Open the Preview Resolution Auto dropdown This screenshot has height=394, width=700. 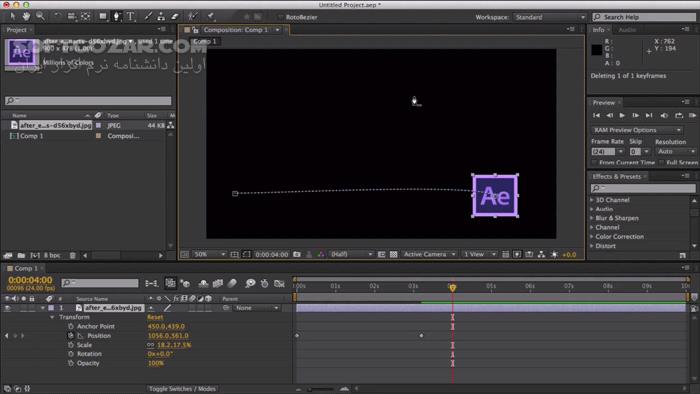[x=676, y=152]
